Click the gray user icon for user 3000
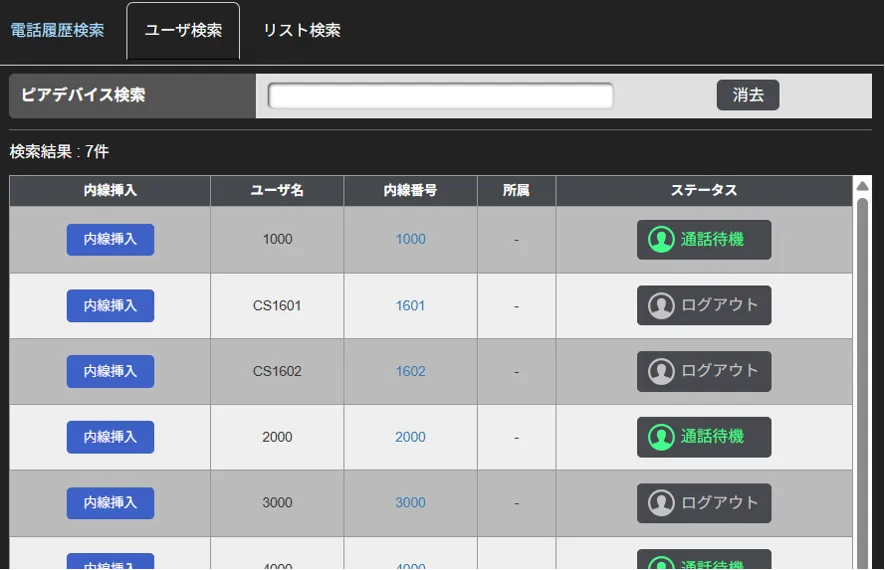885x570 pixels. click(x=661, y=503)
